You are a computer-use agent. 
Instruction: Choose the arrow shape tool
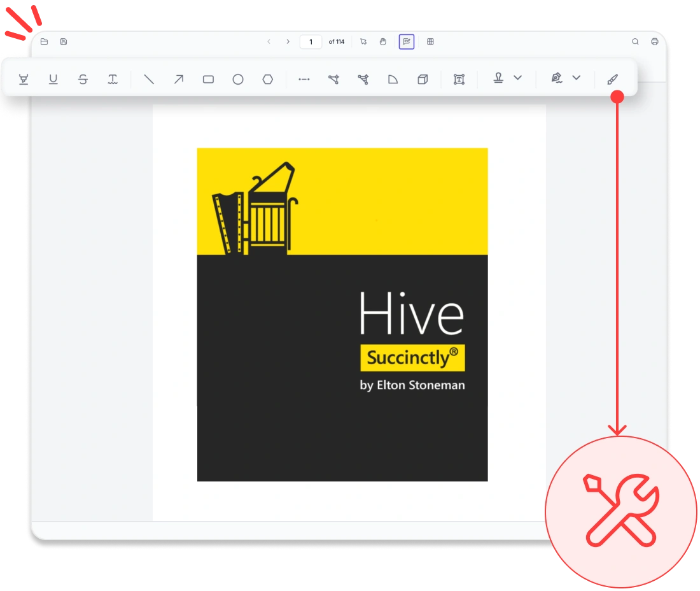click(179, 80)
